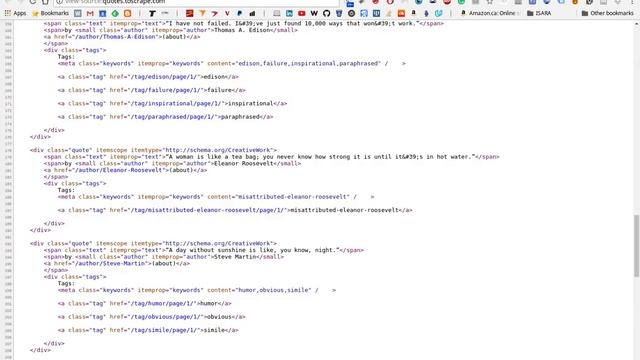Click the author name Thomas A. Edison text

[242, 30]
